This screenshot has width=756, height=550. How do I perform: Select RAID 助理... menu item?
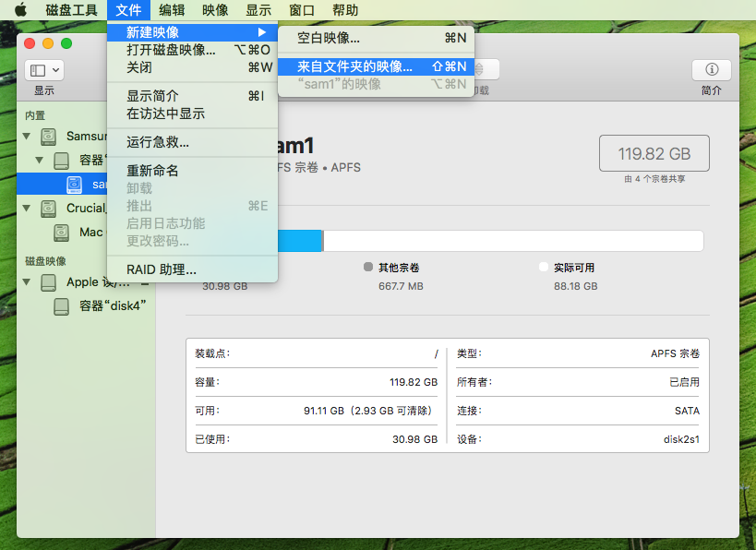(162, 269)
